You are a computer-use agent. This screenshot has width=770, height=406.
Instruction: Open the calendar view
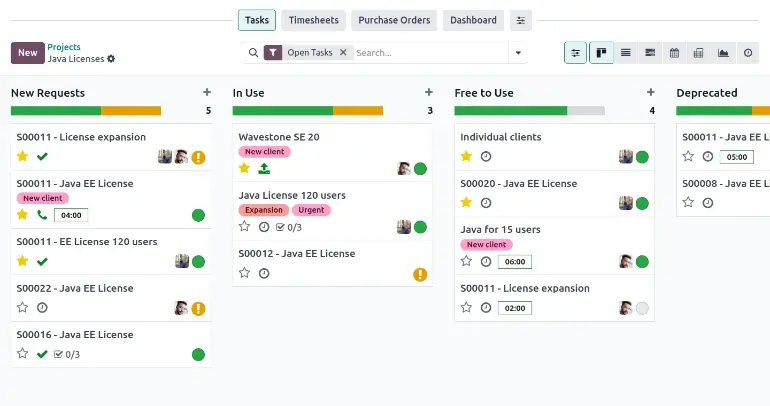674,53
